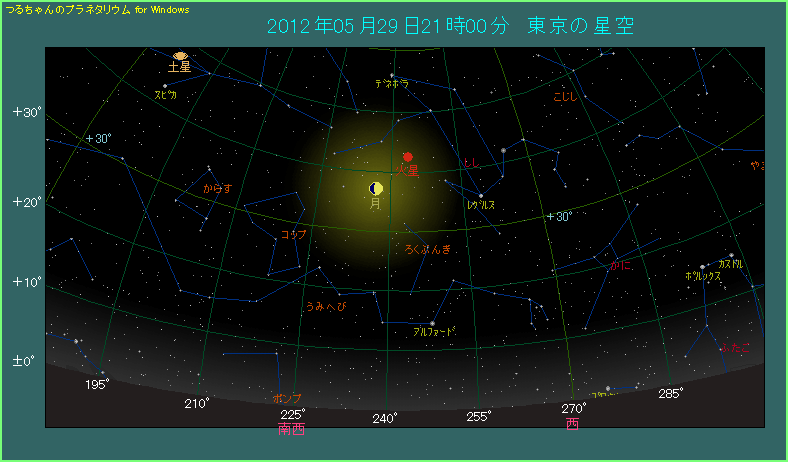Select the ポンプ constellation label
This screenshot has width=788, height=462.
pyautogui.click(x=287, y=399)
